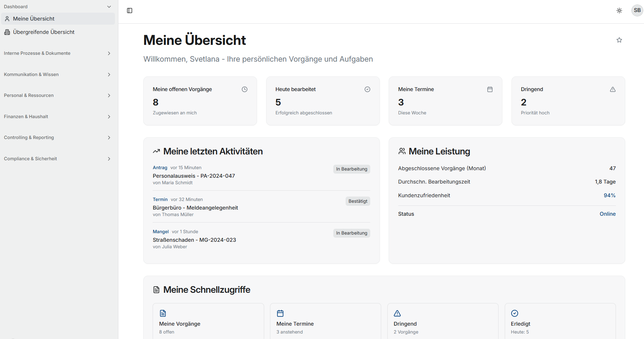Click clock icon on Meine offenen Vorgänge card
Screen dimensions: 644x339
click(x=245, y=89)
